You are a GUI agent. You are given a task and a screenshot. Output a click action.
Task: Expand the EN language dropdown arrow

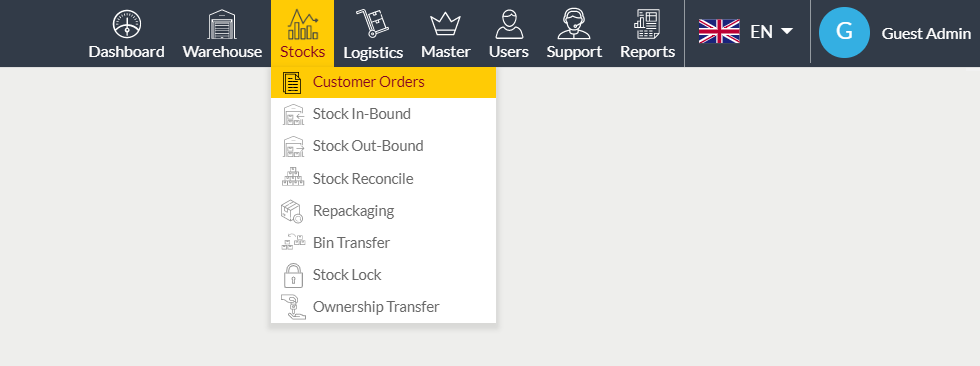[787, 31]
